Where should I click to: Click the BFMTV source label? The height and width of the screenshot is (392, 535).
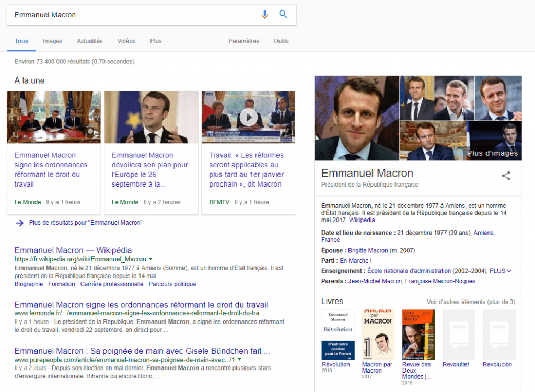coord(219,202)
